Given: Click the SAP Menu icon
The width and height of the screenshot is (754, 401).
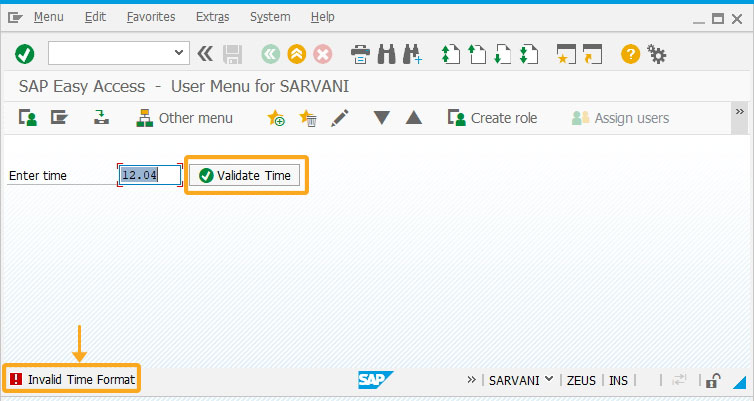Looking at the screenshot, I should tap(60, 117).
